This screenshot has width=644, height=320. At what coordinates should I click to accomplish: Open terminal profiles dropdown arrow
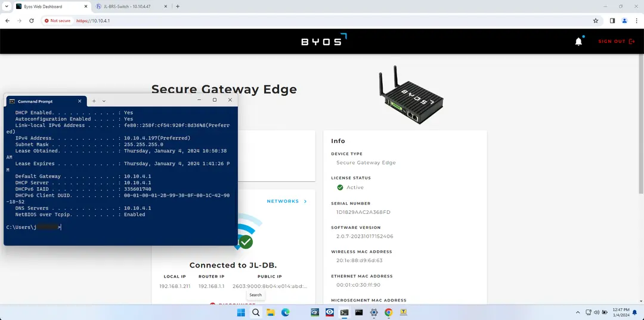[104, 101]
